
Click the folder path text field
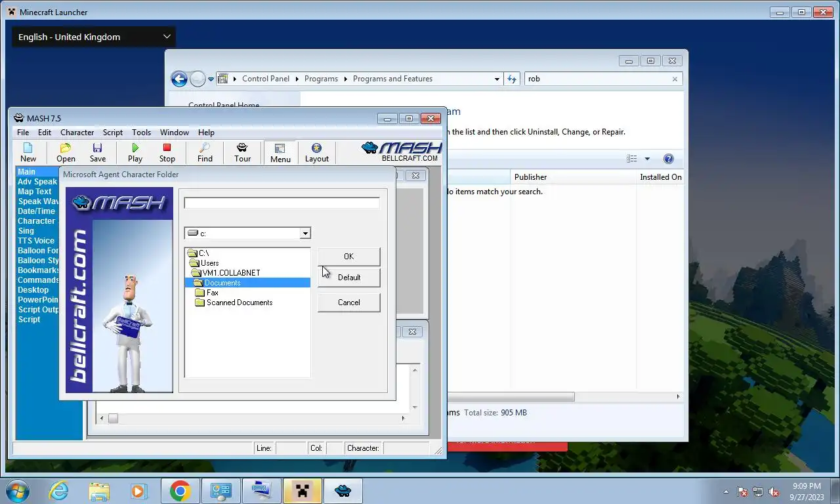[282, 203]
